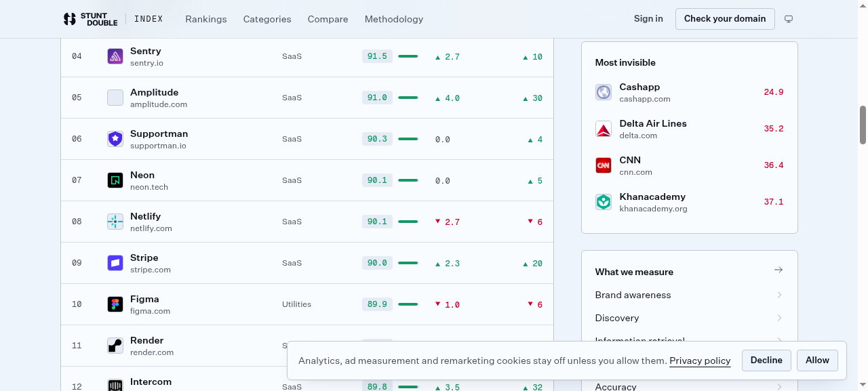Click the Khanacademy entry name

click(x=652, y=197)
